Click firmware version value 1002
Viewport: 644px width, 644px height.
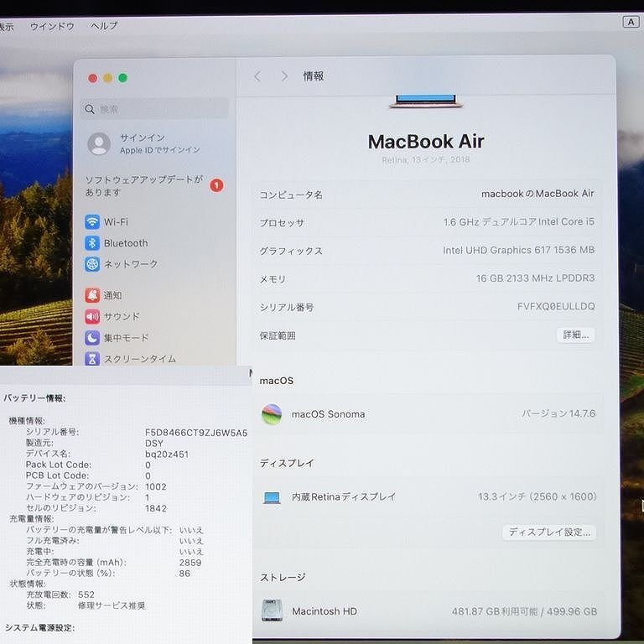click(x=156, y=486)
